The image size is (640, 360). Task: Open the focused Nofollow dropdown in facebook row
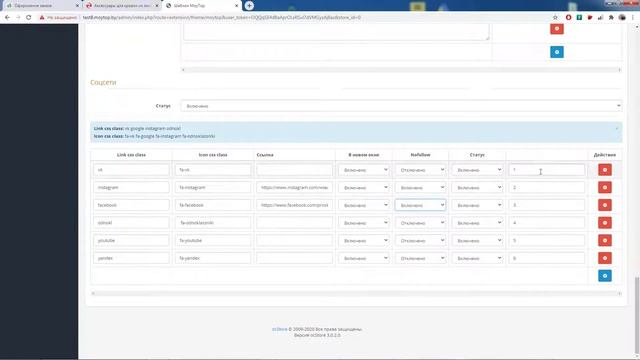tap(420, 205)
